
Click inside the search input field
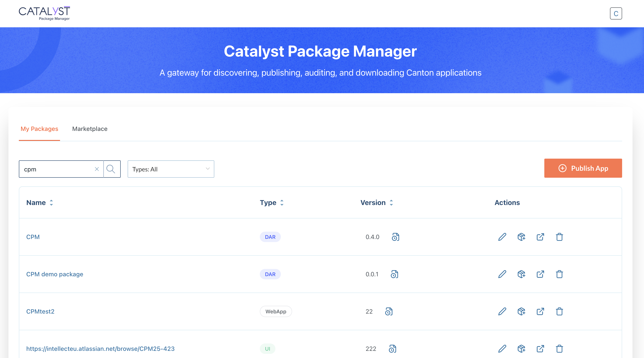tap(57, 169)
